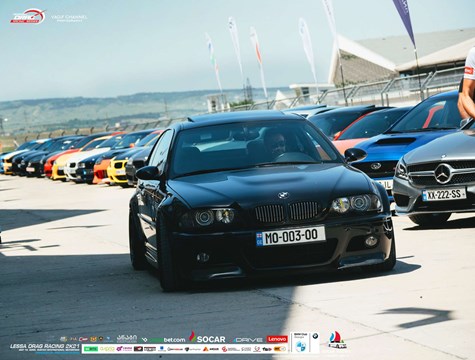Image resolution: width=475 pixels, height=360 pixels.
Task: Click the channel photographer watermark text
Action: pos(69,18)
